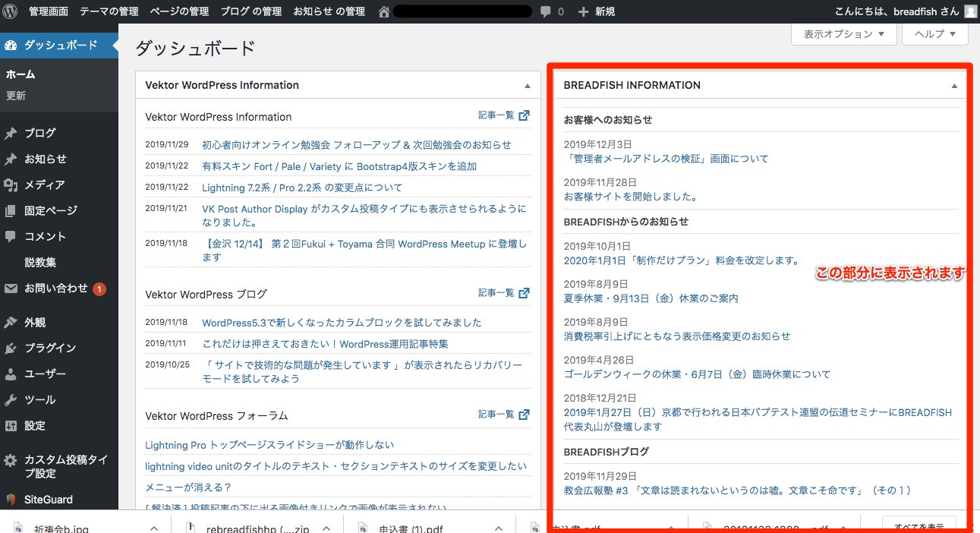Open ブログ の管理 in the admin bar
The width and height of the screenshot is (980, 533).
click(251, 11)
